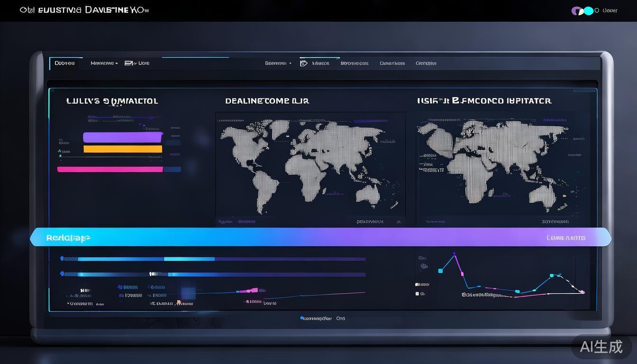Viewport: 637px width, 364px height.
Task: Click the purple peak marker on the line chart
Action: tap(455, 255)
